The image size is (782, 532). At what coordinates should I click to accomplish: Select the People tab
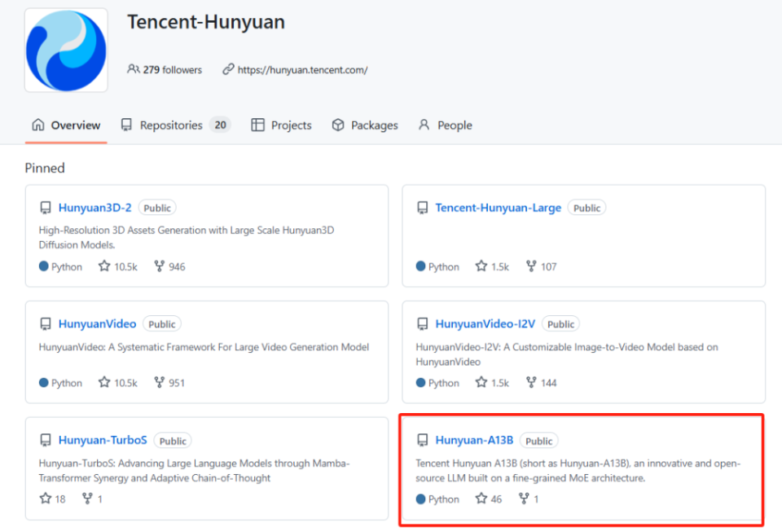pyautogui.click(x=445, y=125)
